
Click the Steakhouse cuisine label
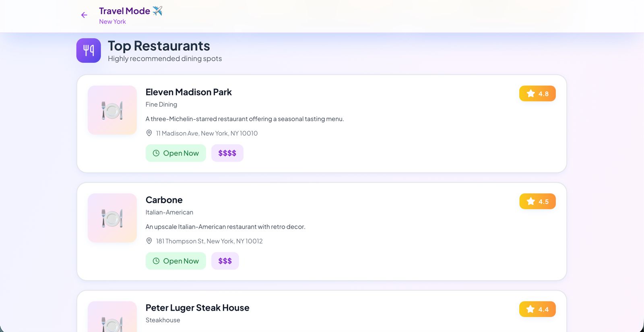163,320
